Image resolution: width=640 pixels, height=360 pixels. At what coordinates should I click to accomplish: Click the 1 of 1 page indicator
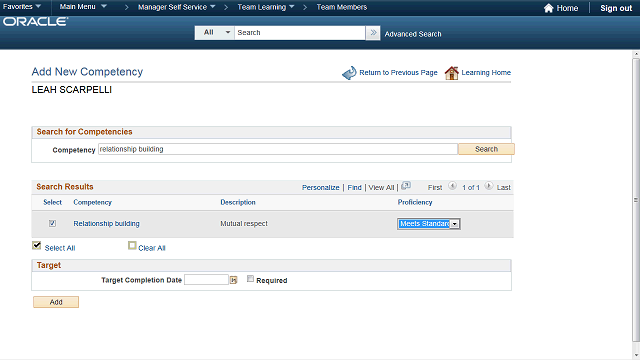[x=471, y=187]
